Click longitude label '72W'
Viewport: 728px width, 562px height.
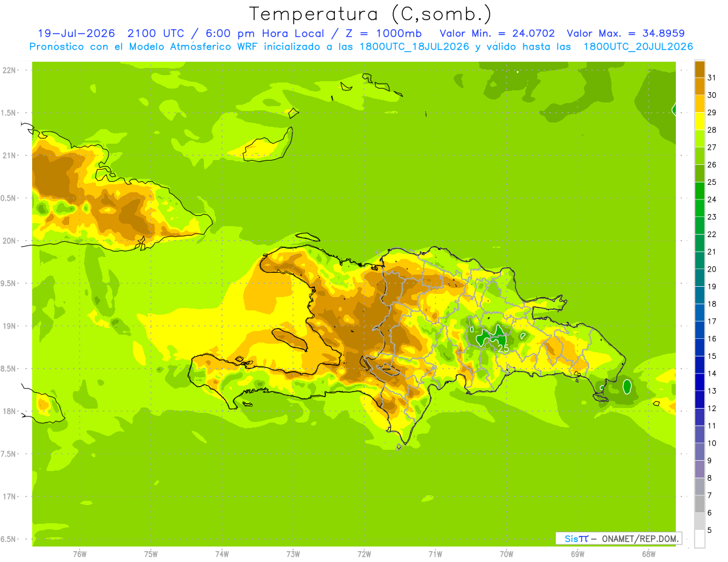(x=364, y=554)
